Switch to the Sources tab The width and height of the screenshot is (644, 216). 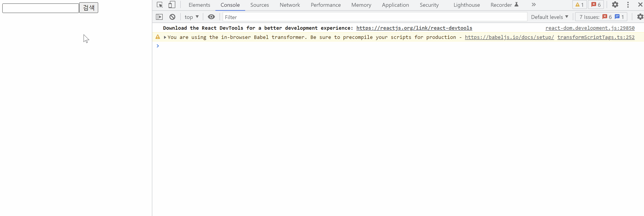pos(260,5)
